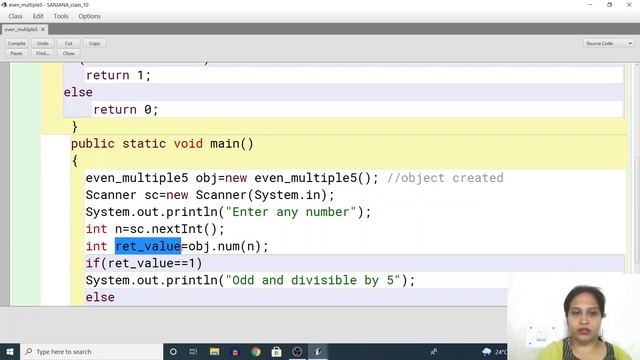The height and width of the screenshot is (360, 640).
Task: Open the Windows Start menu
Action: [10, 351]
